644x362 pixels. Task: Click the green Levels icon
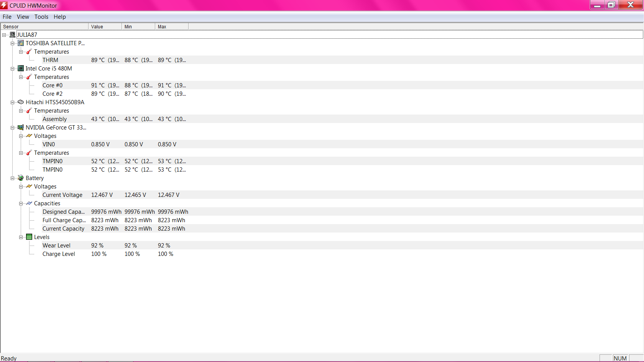[x=29, y=237]
